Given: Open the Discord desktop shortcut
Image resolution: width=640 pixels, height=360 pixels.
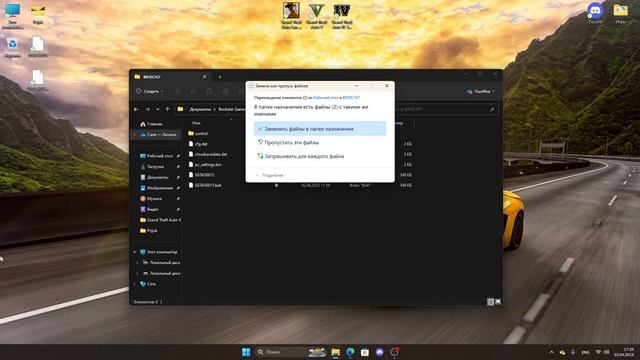Looking at the screenshot, I should point(595,13).
